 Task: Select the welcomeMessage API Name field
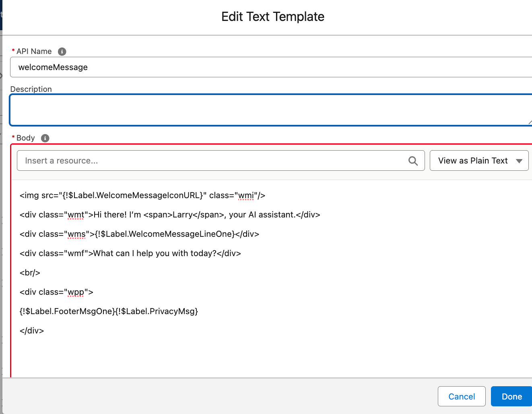tap(161, 67)
